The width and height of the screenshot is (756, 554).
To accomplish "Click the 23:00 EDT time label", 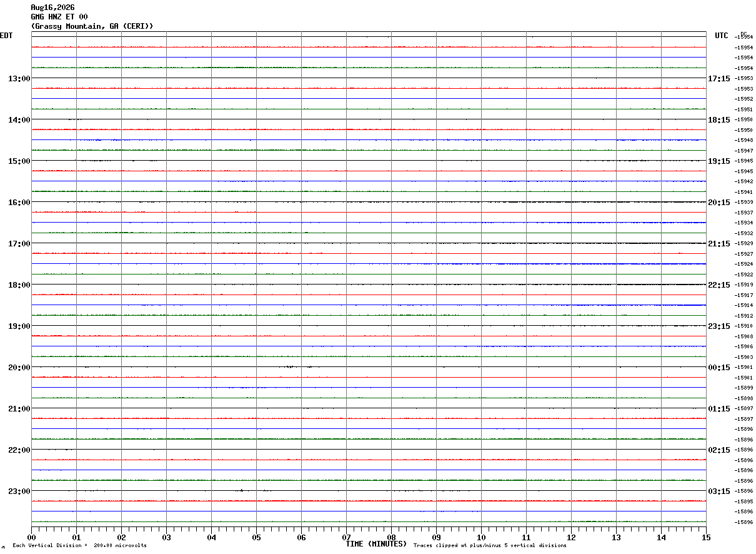I will tap(19, 491).
